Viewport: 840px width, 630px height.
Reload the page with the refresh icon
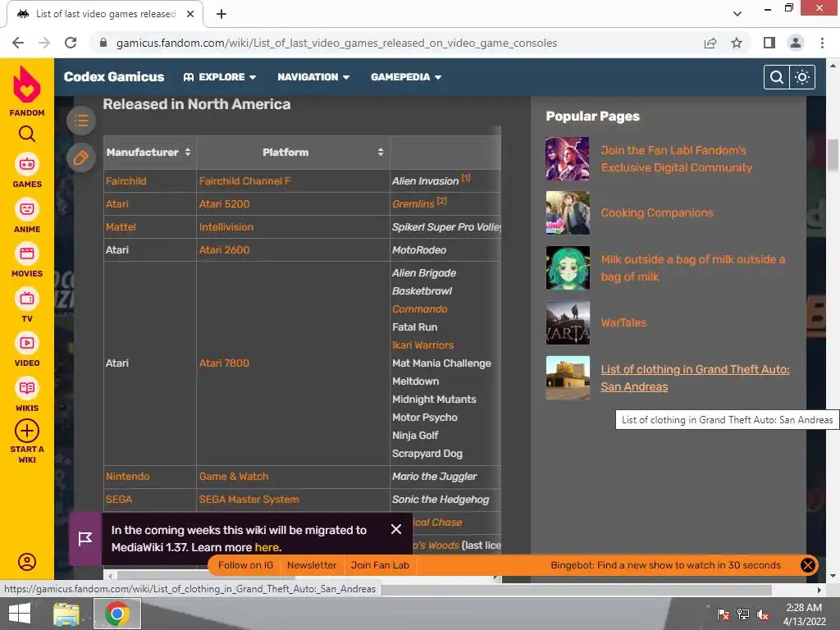click(71, 43)
